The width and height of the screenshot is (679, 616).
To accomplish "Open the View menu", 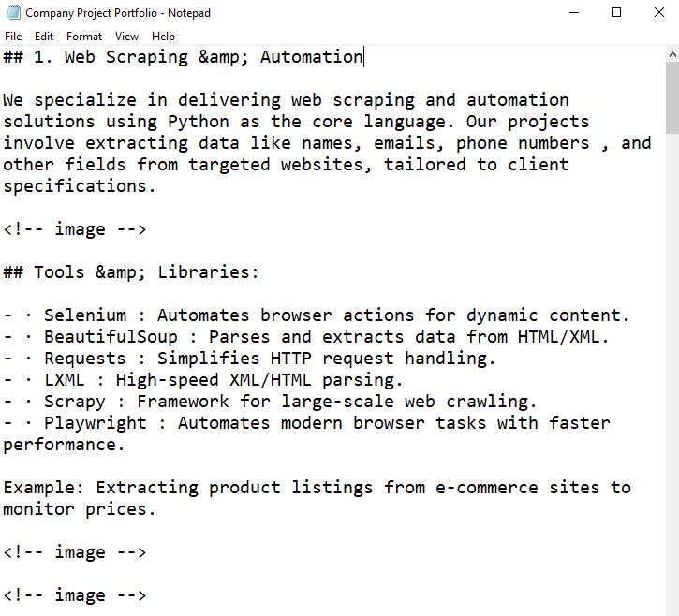I will click(126, 37).
